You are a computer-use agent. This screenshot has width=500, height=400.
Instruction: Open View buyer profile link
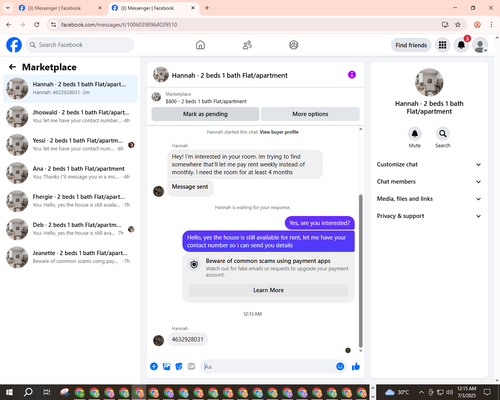point(279,132)
